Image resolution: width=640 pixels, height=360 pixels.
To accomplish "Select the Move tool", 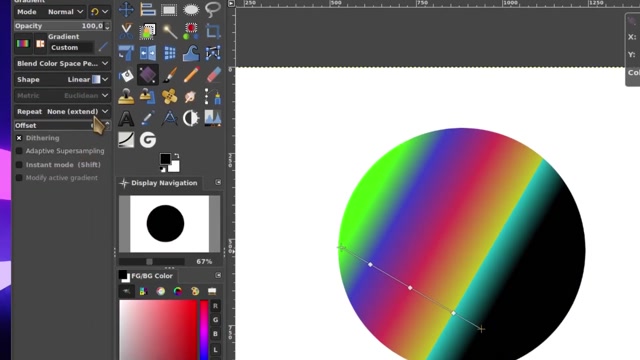I will click(126, 9).
